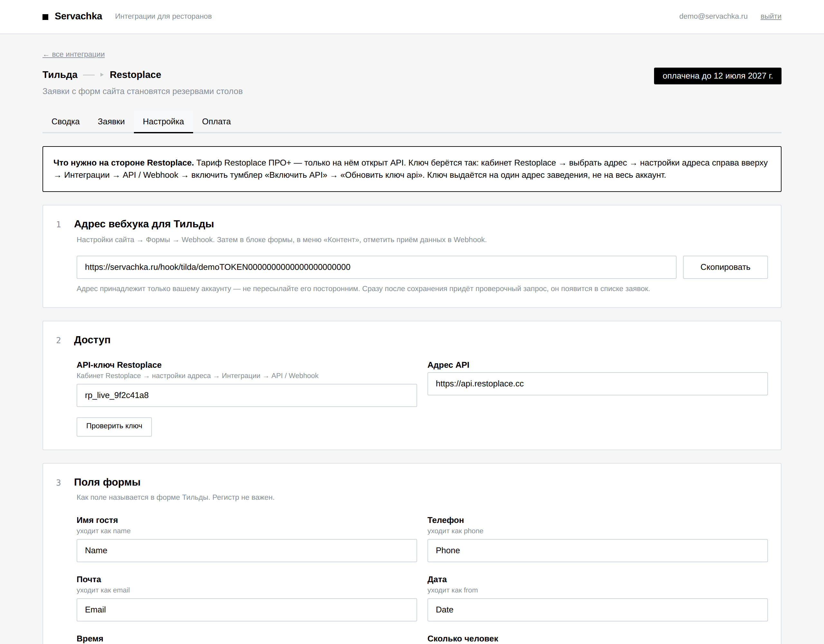The image size is (824, 644).
Task: Open the Сводка tab
Action: 65,121
